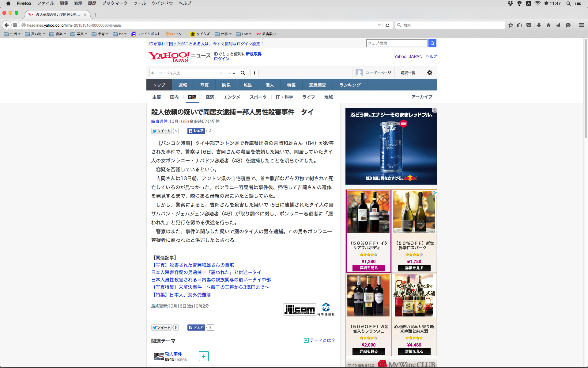Open the 生活 bookmarks folder dropdown
This screenshot has width=588, height=368.
tap(12, 34)
